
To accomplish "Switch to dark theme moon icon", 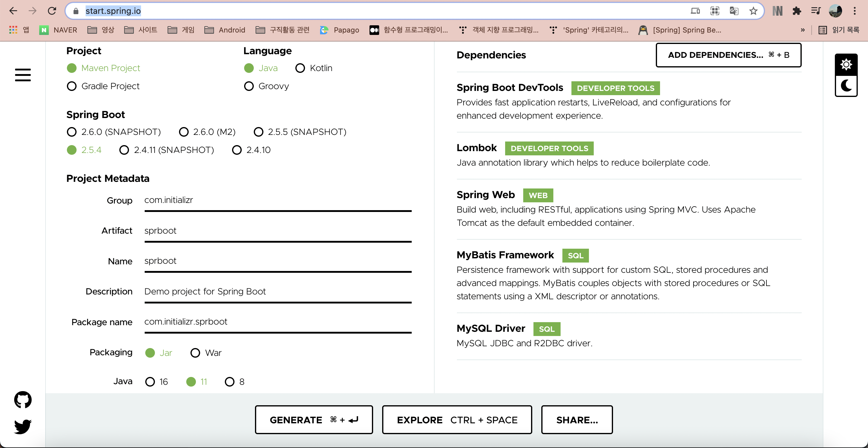I will point(846,86).
